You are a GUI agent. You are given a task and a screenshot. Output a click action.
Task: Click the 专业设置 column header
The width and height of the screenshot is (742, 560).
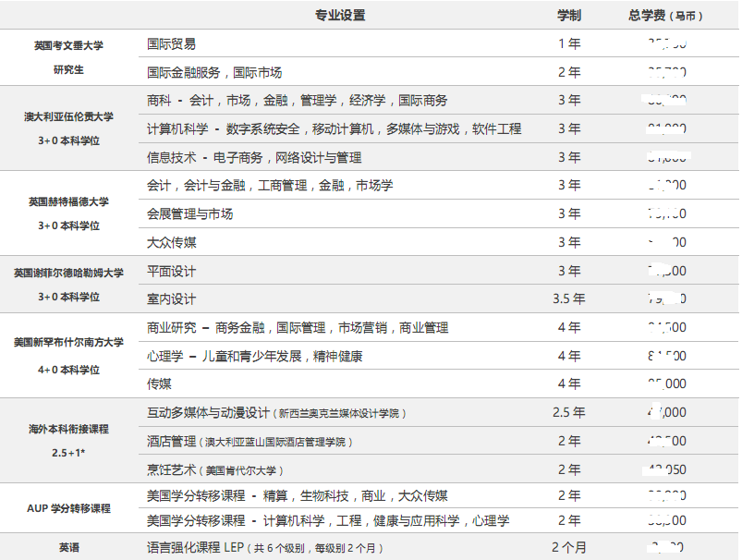point(340,15)
